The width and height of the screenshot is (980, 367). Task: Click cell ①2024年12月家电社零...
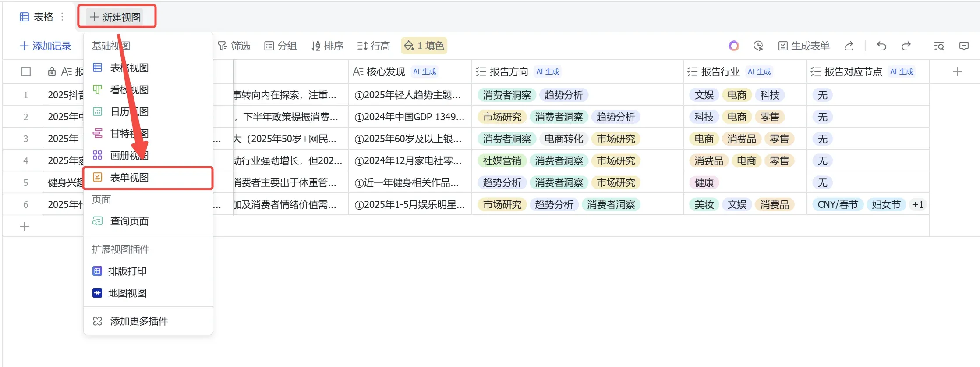(x=410, y=160)
